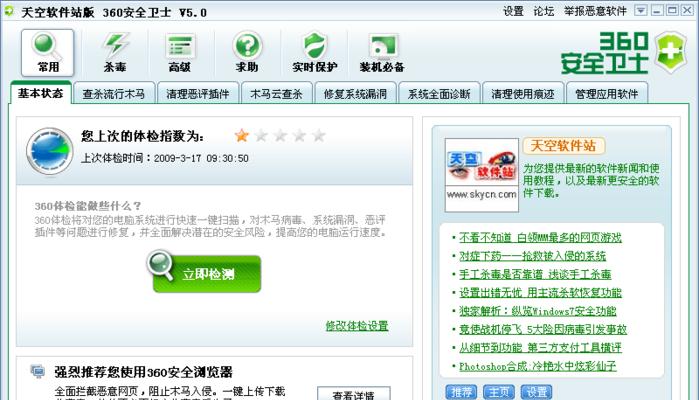Viewport: 699px width, 400px height.
Task: Click the 主页 button in side panel
Action: (x=499, y=392)
